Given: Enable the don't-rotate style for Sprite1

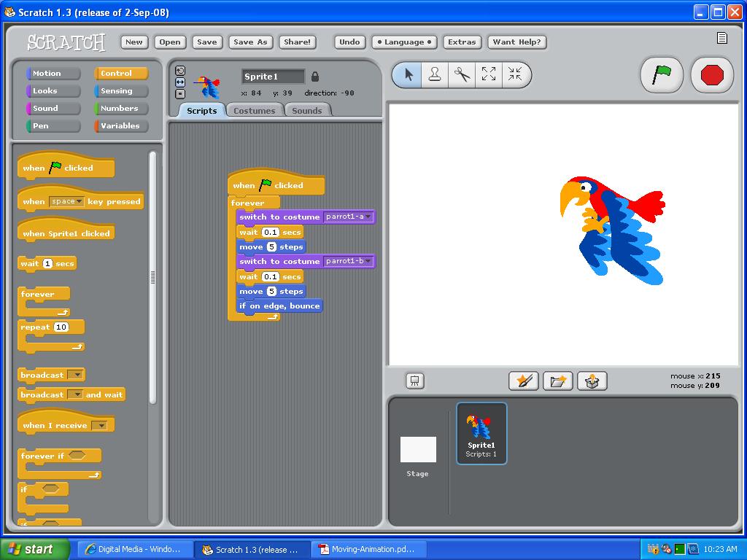Looking at the screenshot, I should point(179,93).
